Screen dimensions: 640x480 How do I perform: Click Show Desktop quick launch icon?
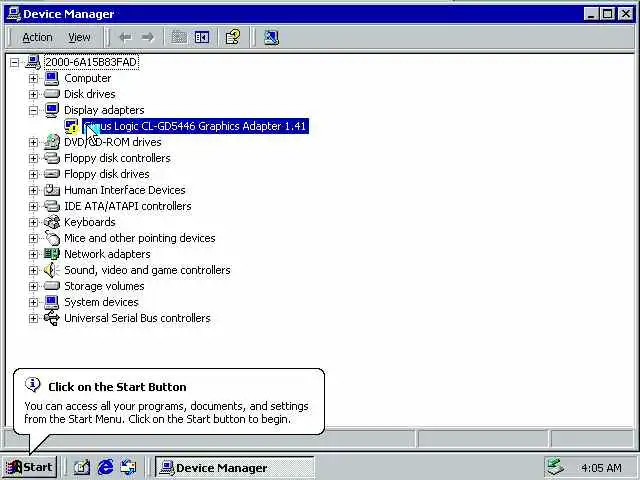coord(82,467)
